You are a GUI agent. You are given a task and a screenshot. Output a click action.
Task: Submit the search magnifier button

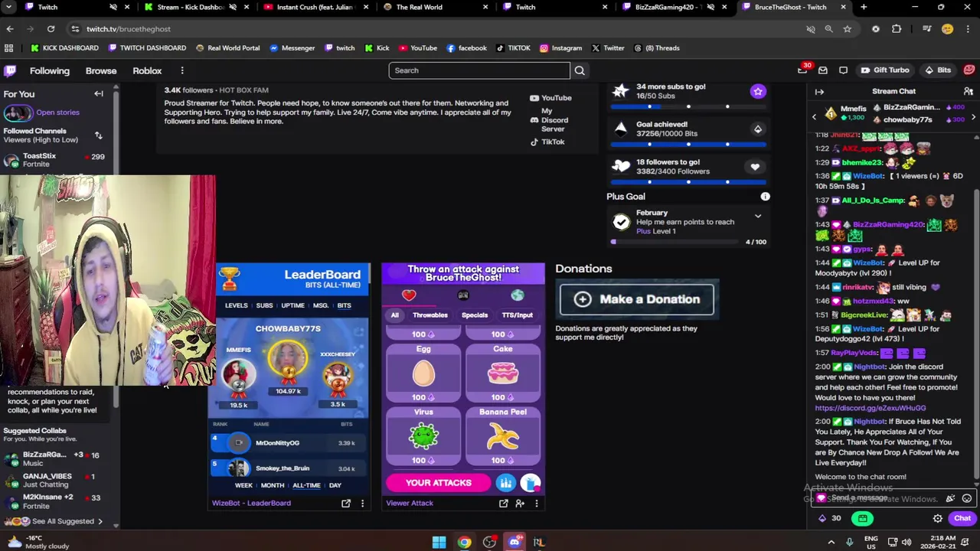(x=580, y=70)
